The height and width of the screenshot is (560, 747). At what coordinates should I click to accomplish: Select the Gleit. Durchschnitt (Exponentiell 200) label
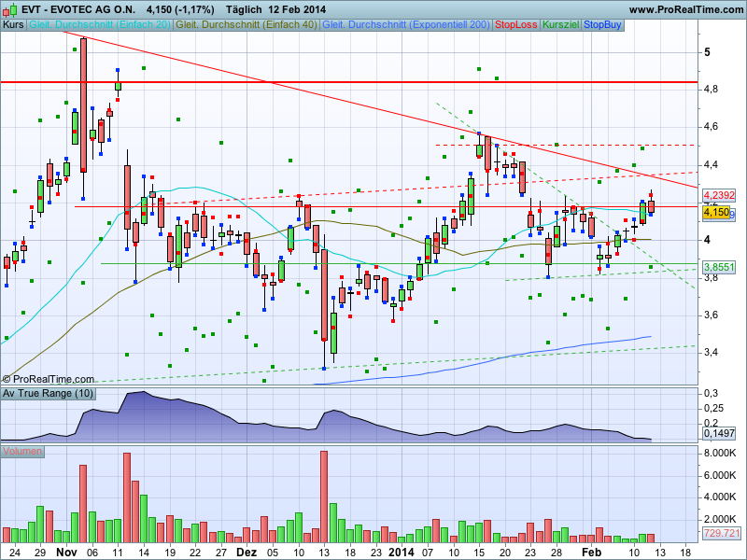[406, 25]
